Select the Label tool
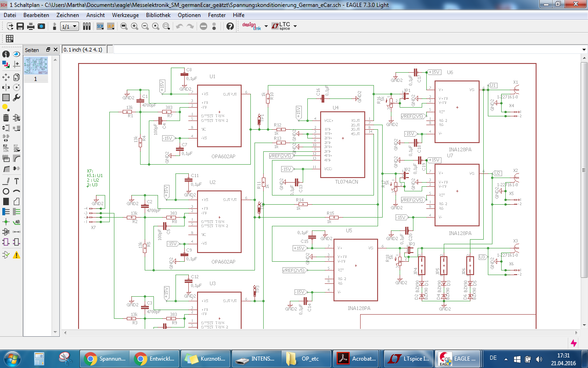Screen dimensions: 588x368 [17, 222]
